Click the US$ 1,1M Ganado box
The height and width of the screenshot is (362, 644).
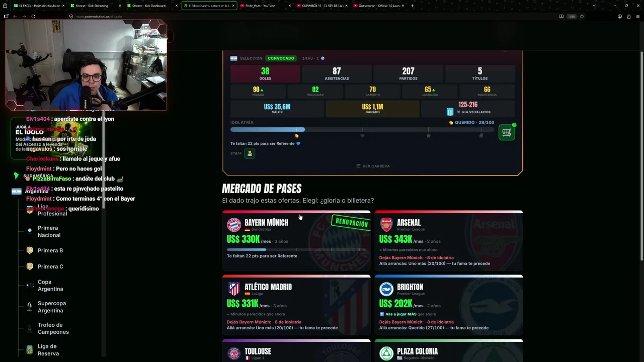click(x=372, y=109)
